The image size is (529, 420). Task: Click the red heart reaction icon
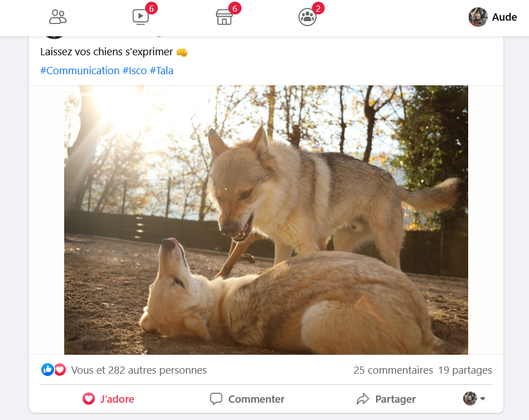pyautogui.click(x=60, y=370)
